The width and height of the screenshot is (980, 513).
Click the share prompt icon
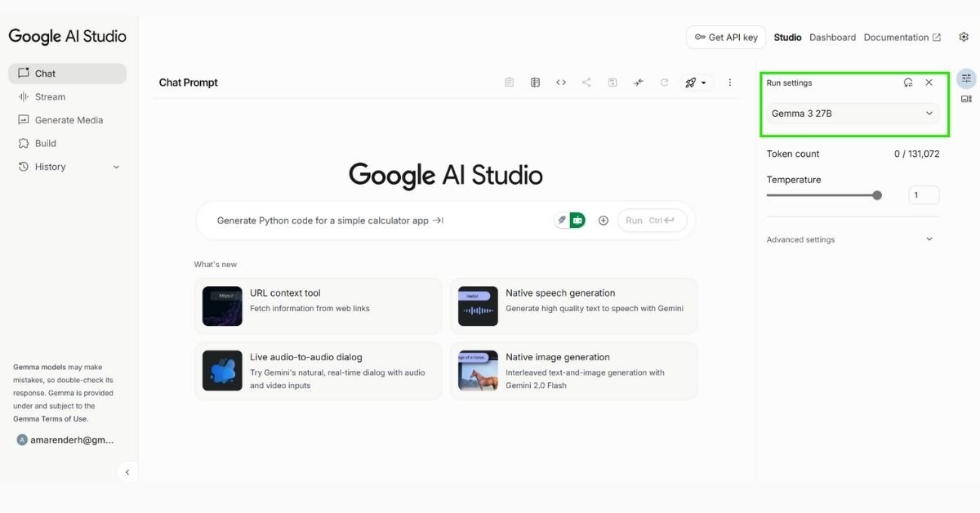coord(586,83)
